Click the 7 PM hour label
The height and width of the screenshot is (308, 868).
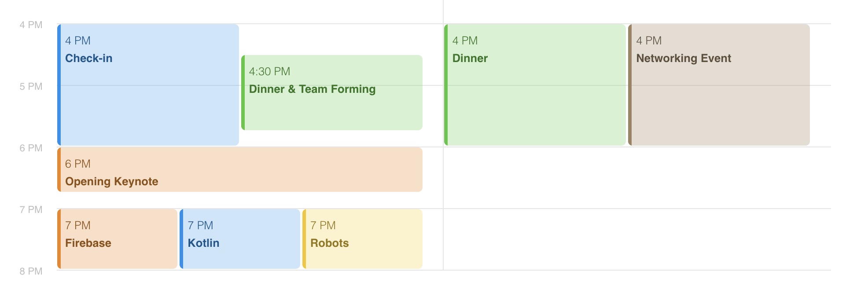click(x=31, y=210)
